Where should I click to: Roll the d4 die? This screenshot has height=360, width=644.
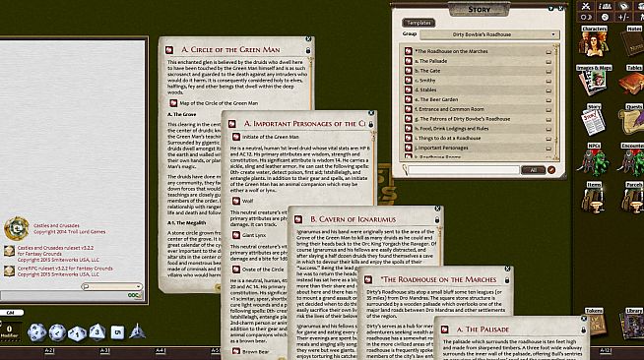[137, 331]
